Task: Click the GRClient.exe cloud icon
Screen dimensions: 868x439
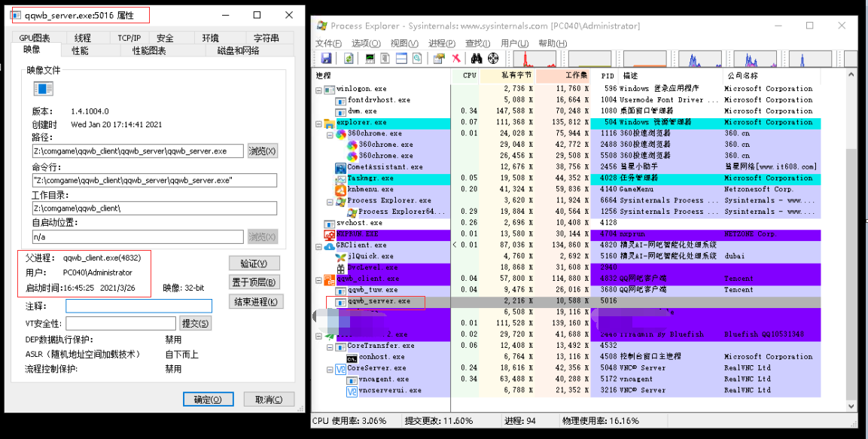Action: [x=329, y=245]
